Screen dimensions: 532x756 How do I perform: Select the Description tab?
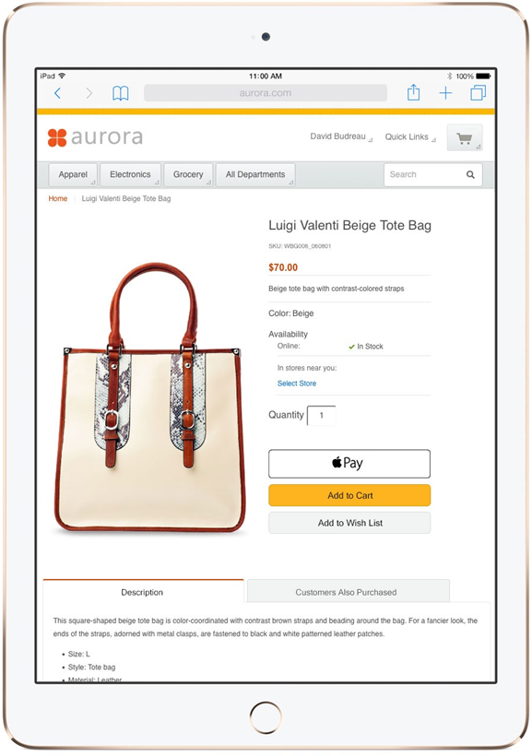tap(143, 592)
